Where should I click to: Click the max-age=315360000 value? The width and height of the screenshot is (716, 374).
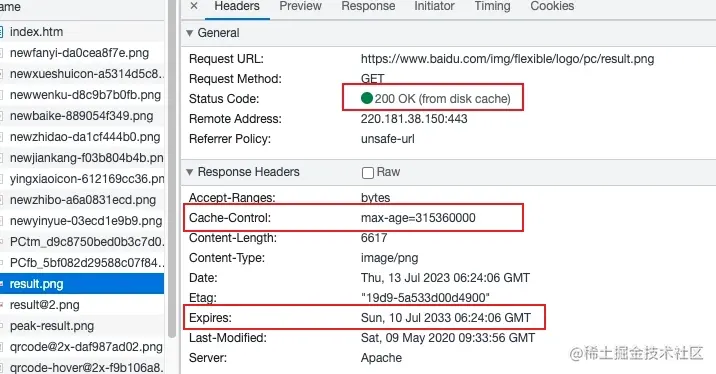click(x=418, y=218)
